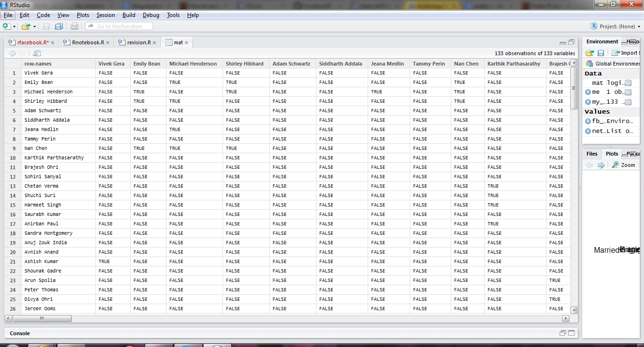Click the show in new window icon

37,53
